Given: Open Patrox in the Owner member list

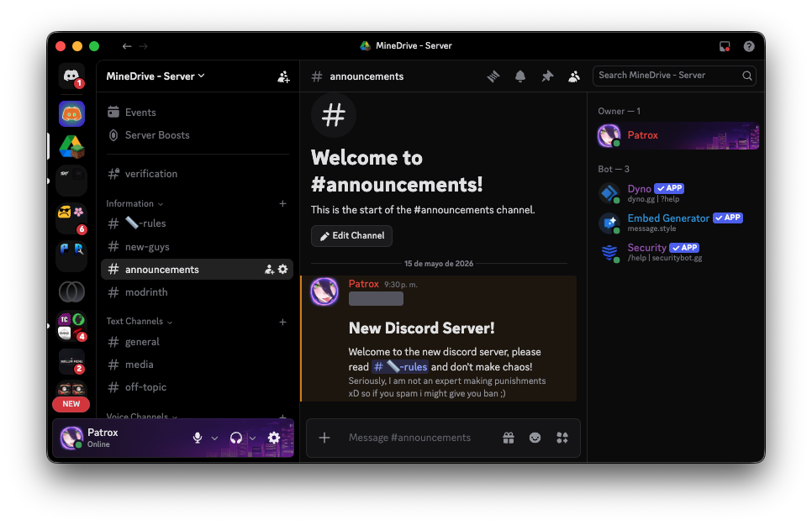Looking at the screenshot, I should [x=678, y=135].
